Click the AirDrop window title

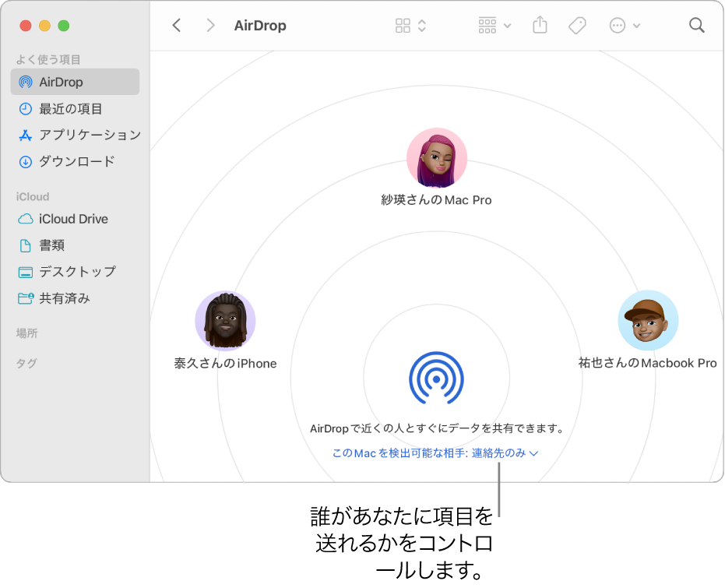[x=260, y=26]
